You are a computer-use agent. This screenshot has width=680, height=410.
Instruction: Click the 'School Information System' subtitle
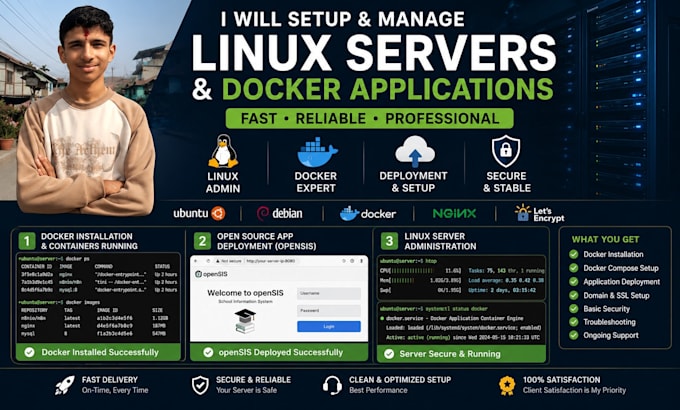(x=245, y=301)
